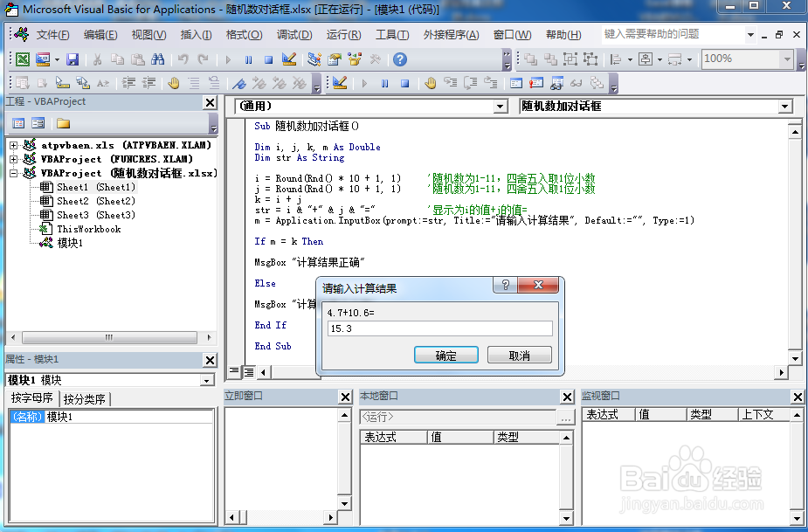This screenshot has width=808, height=532.
Task: Toggle a bookmark with the blue flag icon
Action: (238, 83)
